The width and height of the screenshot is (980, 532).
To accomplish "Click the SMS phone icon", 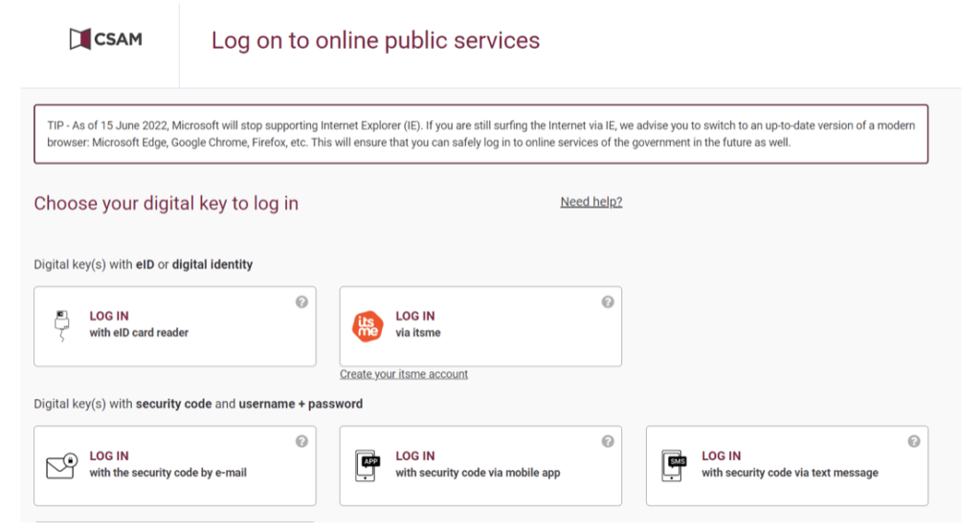I will 674,466.
